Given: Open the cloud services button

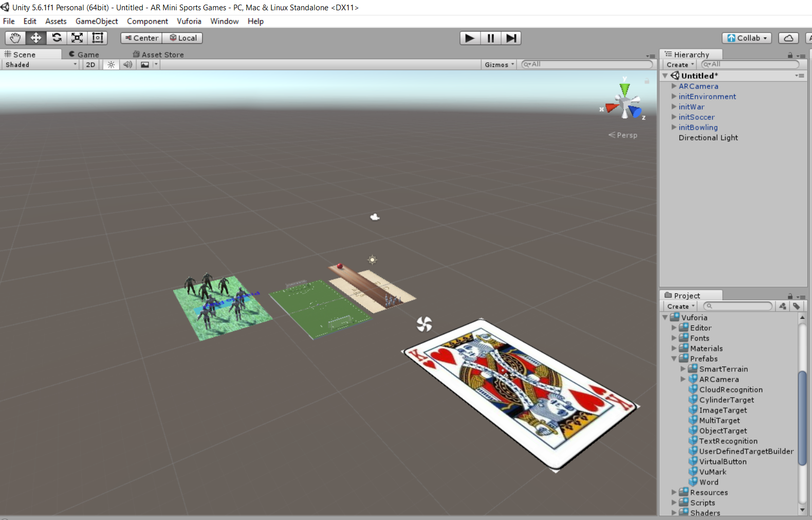Looking at the screenshot, I should pyautogui.click(x=788, y=38).
